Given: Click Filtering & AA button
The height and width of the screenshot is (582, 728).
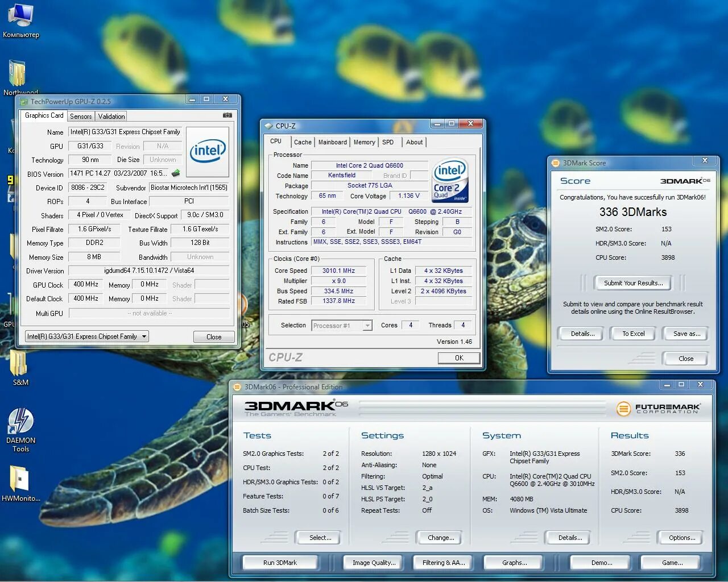Looking at the screenshot, I should [x=444, y=563].
